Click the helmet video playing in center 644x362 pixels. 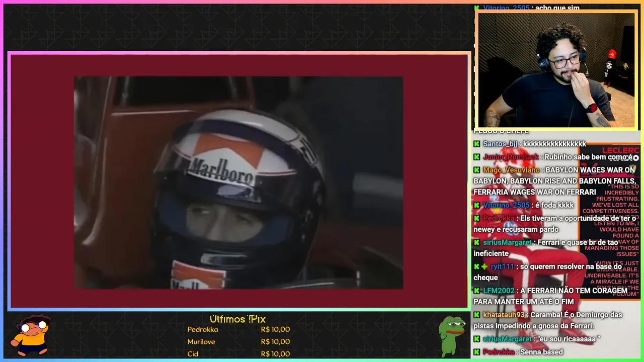238,183
